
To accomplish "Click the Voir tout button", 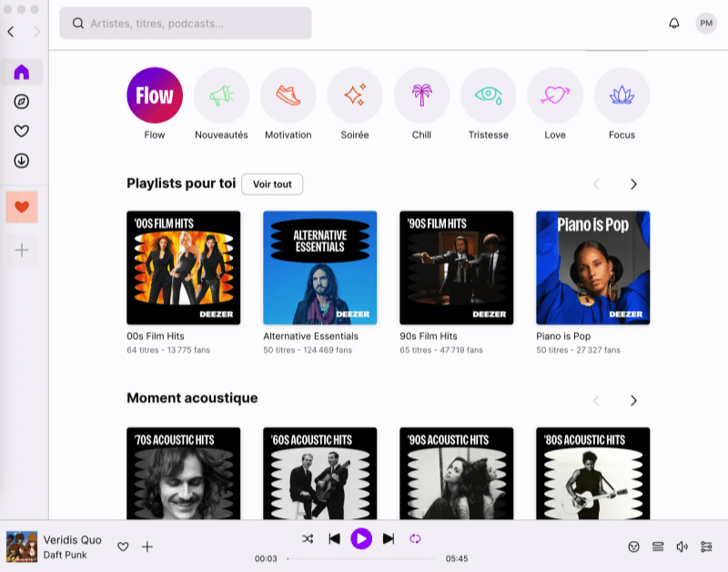I will coord(272,184).
